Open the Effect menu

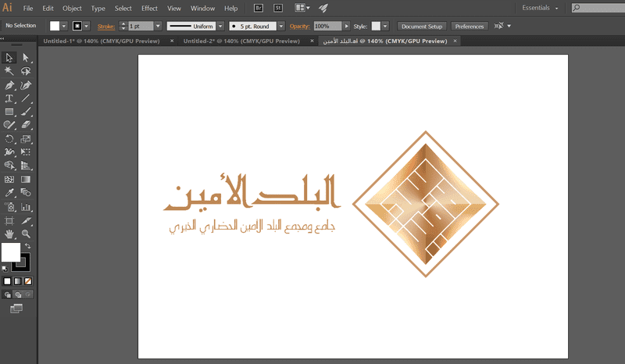(x=149, y=8)
